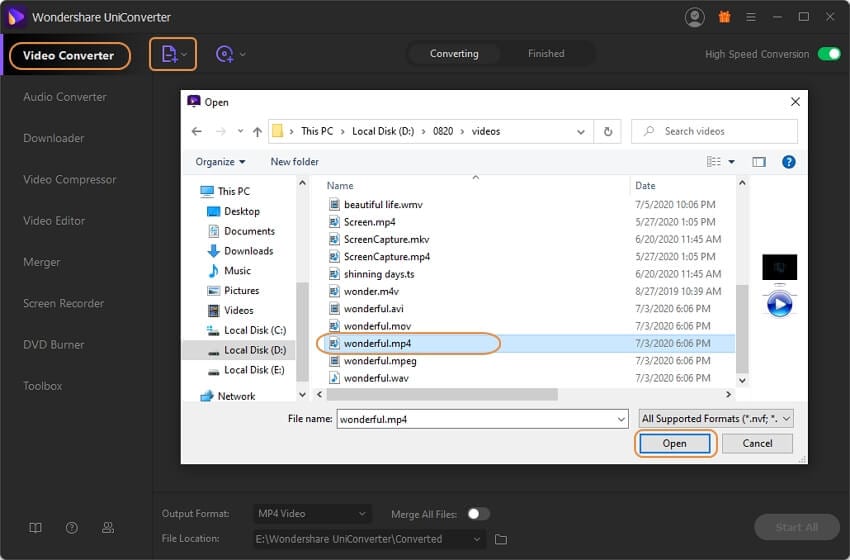Open the user account icon in title bar
The height and width of the screenshot is (560, 850).
(x=694, y=17)
